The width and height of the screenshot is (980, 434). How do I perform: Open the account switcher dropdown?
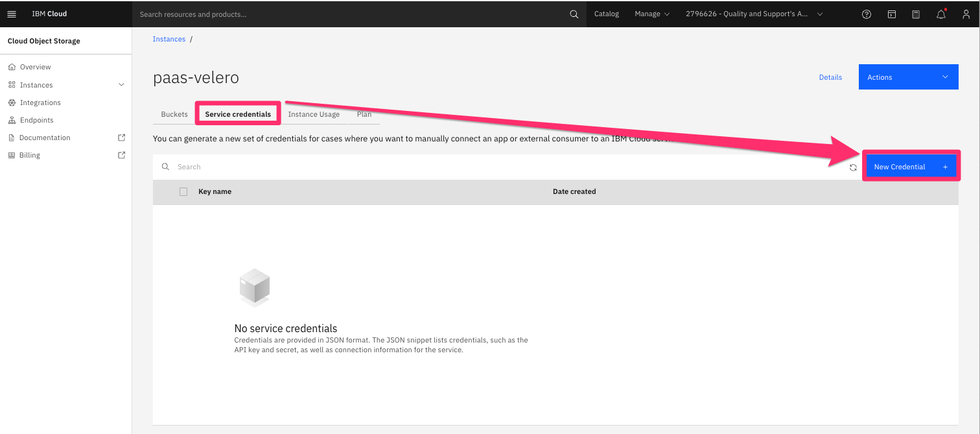[x=754, y=14]
